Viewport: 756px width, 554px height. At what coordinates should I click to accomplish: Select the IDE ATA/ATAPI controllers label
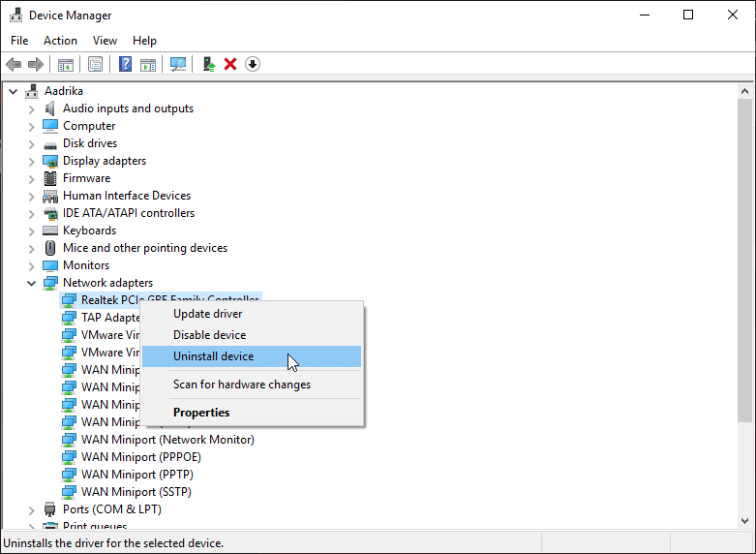[129, 213]
